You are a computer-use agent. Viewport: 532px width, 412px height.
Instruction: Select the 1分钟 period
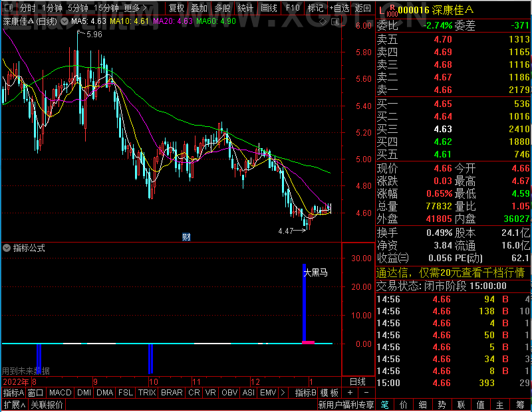click(x=53, y=8)
